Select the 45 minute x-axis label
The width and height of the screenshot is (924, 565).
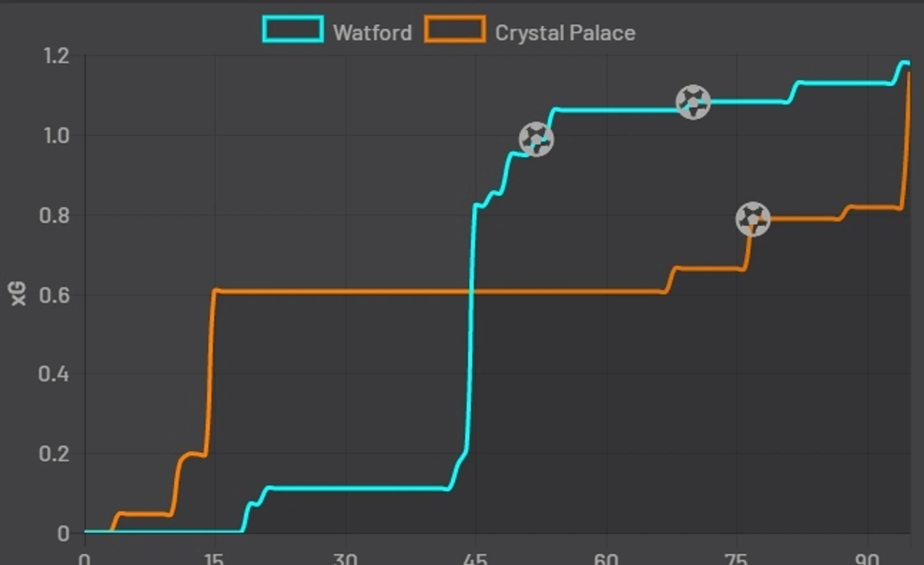[475, 559]
